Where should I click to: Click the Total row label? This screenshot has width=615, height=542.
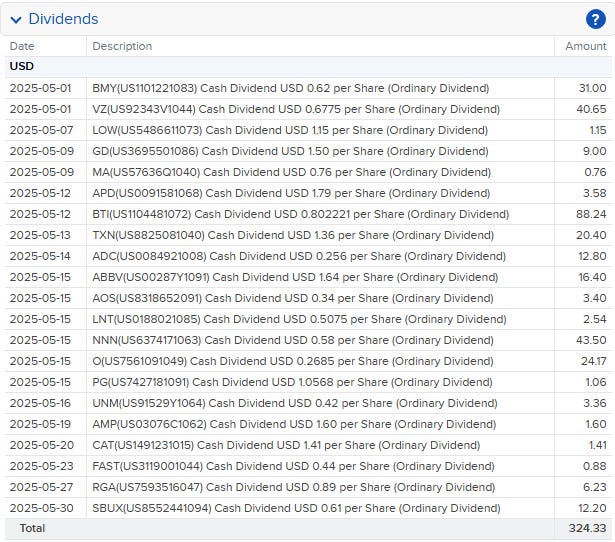[x=32, y=528]
